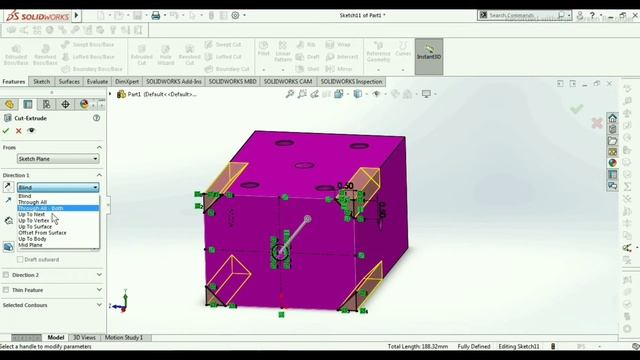Open Custom Properties icon in task pane
The width and height of the screenshot is (640, 360).
[612, 174]
